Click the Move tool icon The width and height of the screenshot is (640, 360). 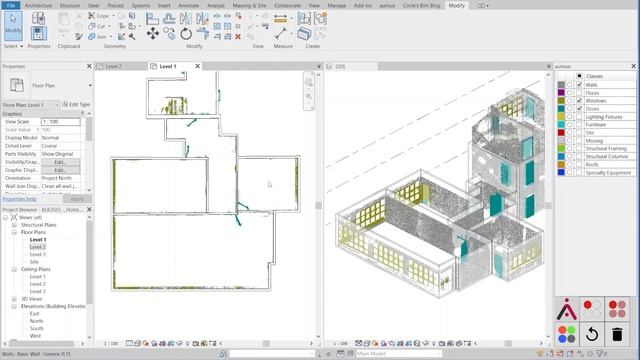click(153, 33)
